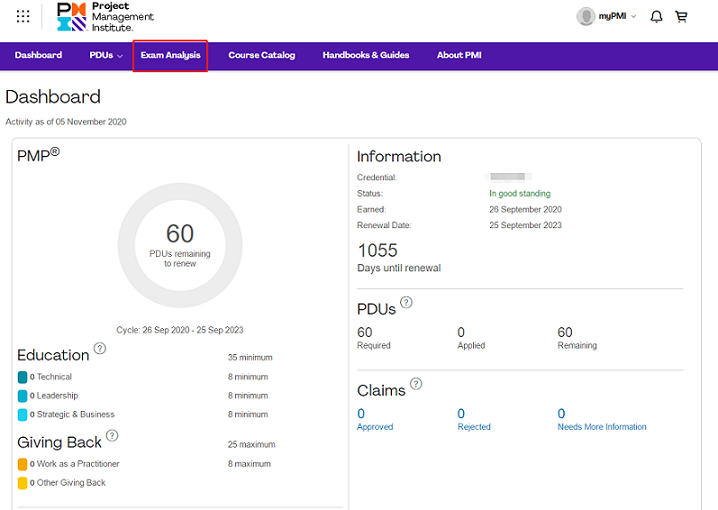718x510 pixels.
Task: Open the About PMI menu item
Action: 459,55
